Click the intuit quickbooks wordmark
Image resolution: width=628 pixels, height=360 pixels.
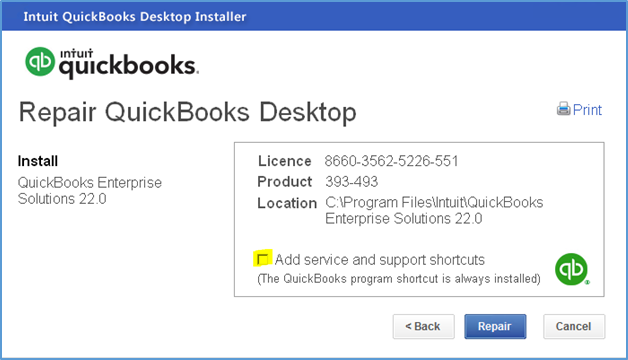point(129,63)
